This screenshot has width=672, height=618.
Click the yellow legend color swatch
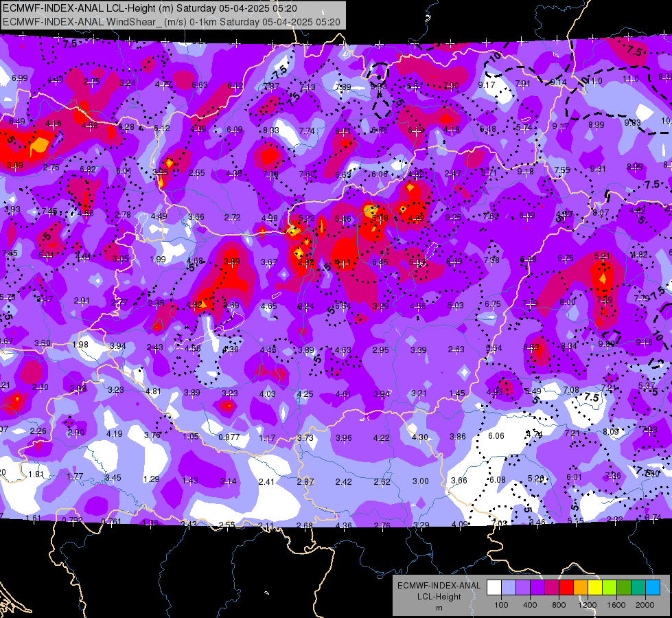tap(595, 588)
